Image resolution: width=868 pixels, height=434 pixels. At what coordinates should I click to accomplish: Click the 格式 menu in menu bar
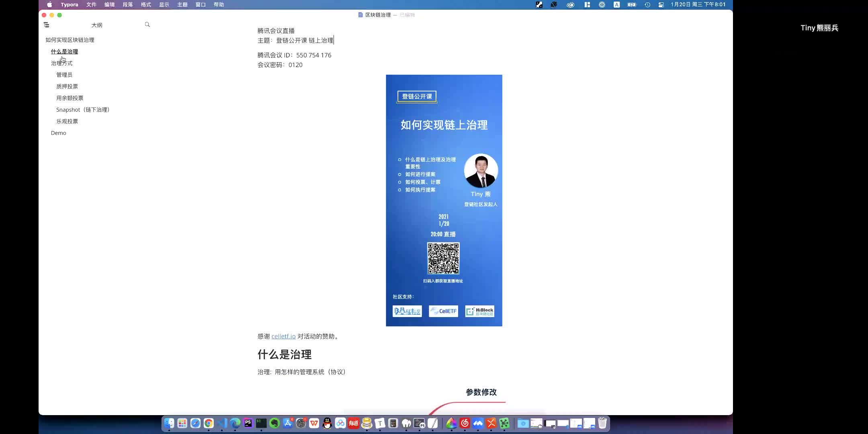coord(145,4)
